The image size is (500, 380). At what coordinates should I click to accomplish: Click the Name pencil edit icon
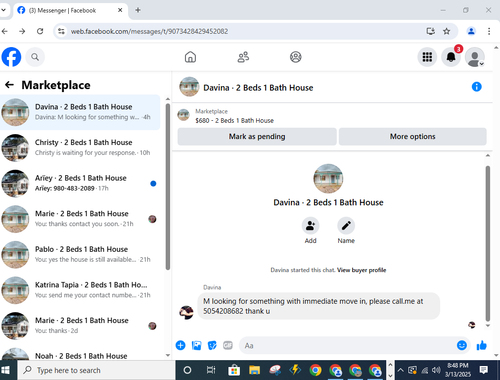coord(346,226)
